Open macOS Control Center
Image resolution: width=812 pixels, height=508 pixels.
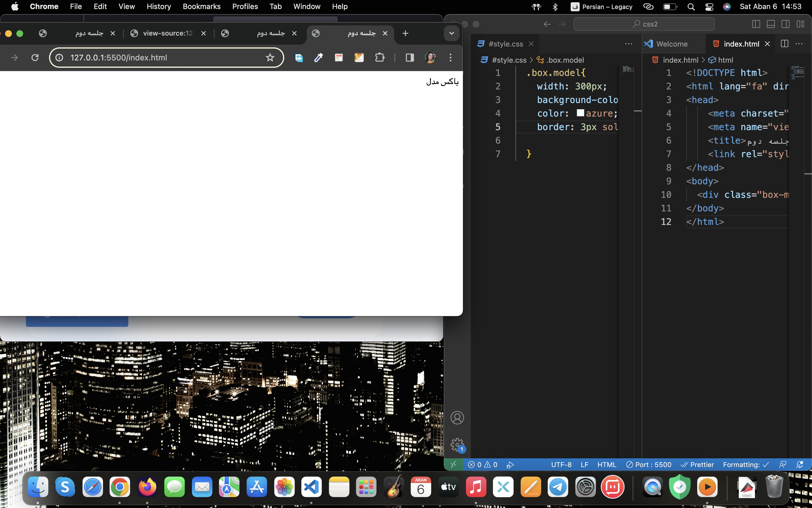click(x=709, y=7)
